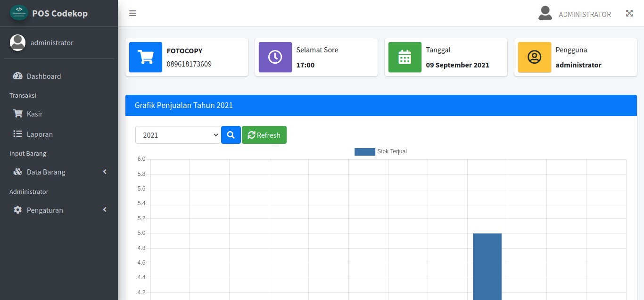Click the yellow user Pengguna icon

535,57
